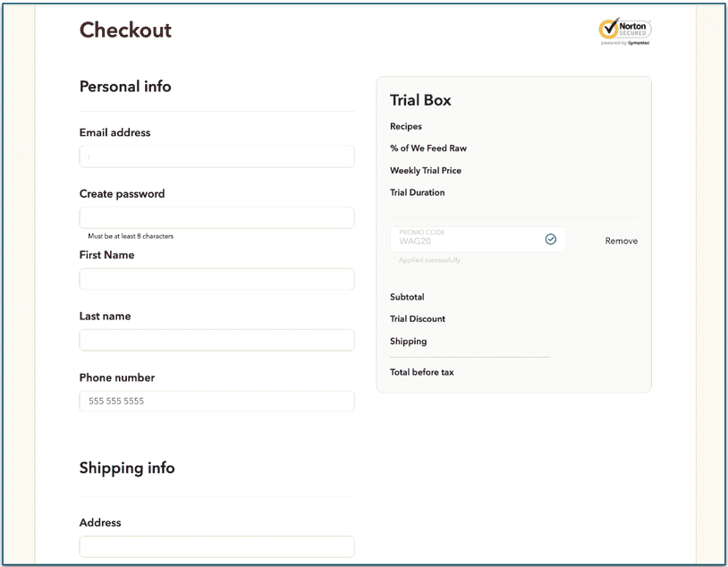Click the Address input field under Shipping info
The height and width of the screenshot is (567, 728).
(216, 546)
